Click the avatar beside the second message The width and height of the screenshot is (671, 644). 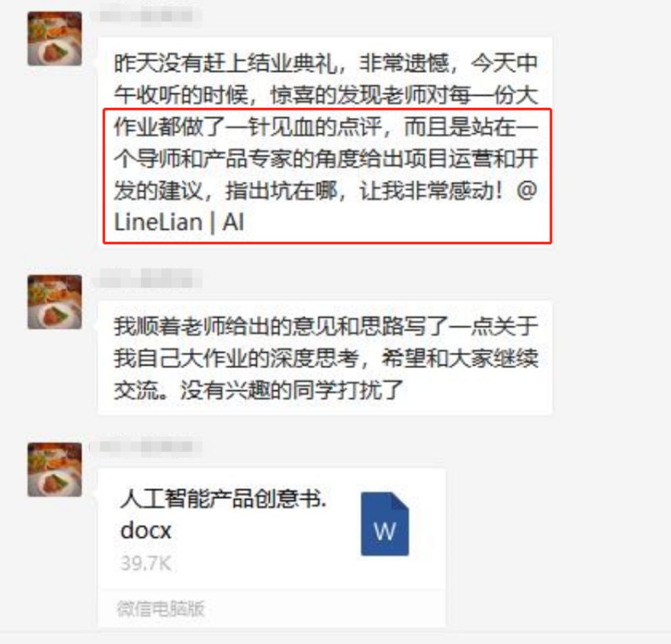tap(55, 302)
